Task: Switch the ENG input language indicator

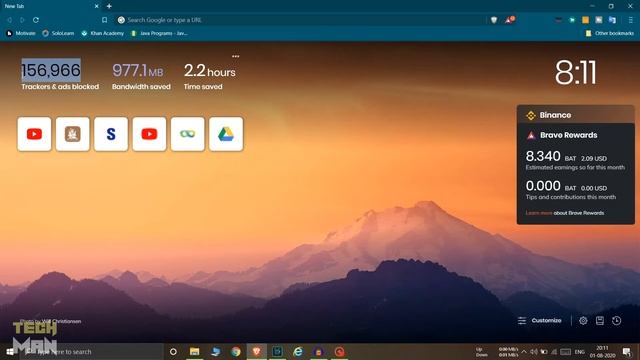Action: point(580,351)
